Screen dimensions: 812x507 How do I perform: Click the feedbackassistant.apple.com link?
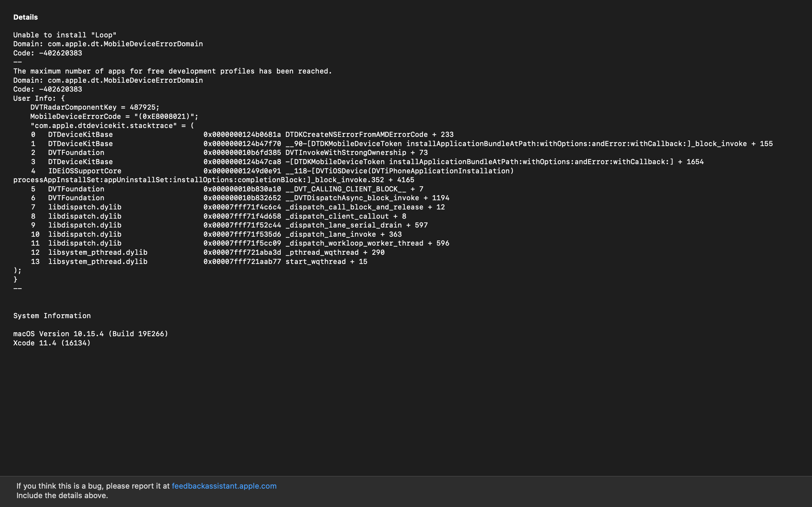pos(224,486)
